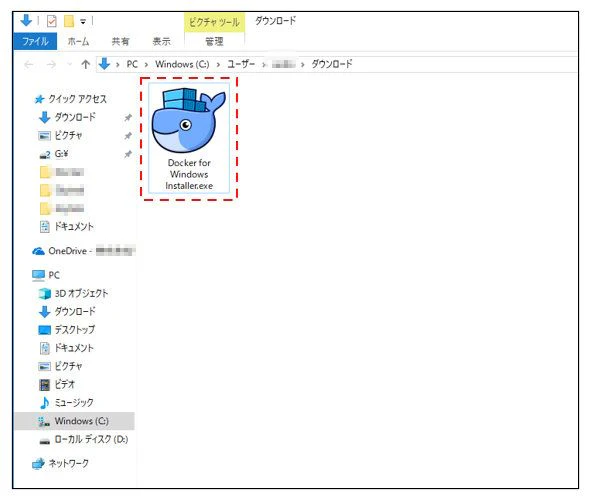Screen dimensions: 589x500
Task: Click the download arrow icon in address bar
Action: click(104, 64)
